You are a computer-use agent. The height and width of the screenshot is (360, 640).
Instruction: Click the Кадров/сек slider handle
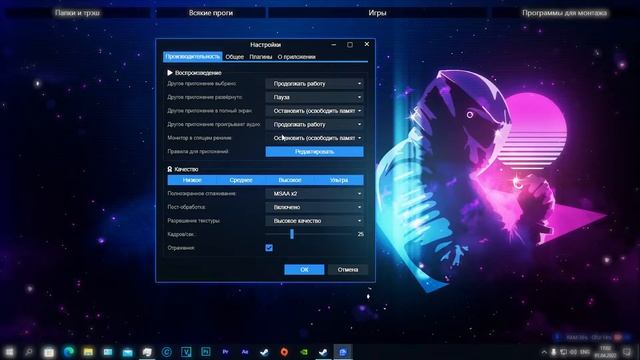(292, 234)
